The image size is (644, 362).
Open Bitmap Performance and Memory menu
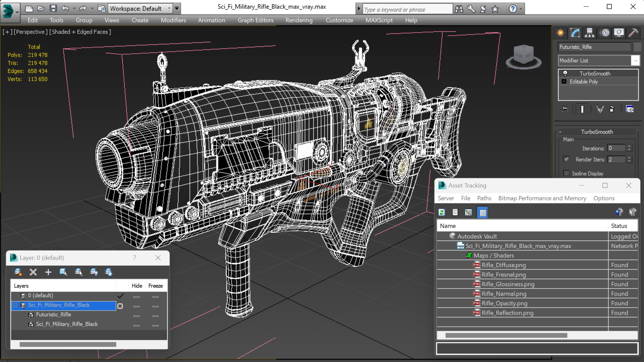pos(542,198)
